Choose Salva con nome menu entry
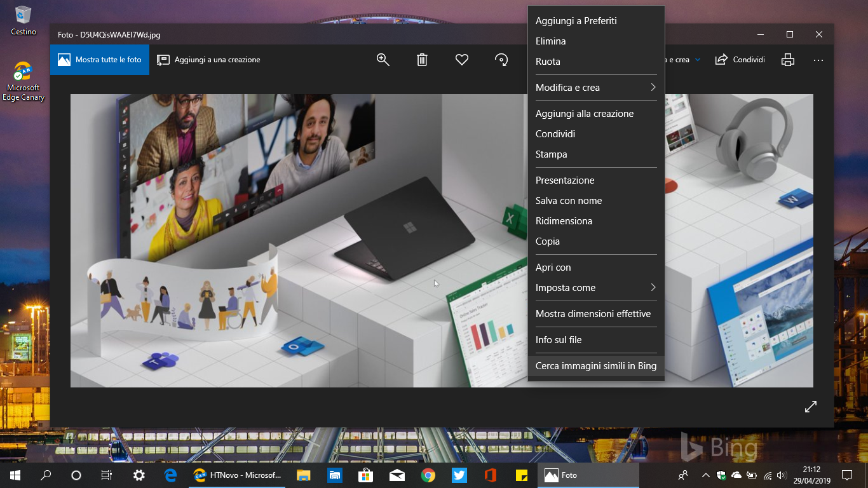The height and width of the screenshot is (488, 868). (596, 201)
